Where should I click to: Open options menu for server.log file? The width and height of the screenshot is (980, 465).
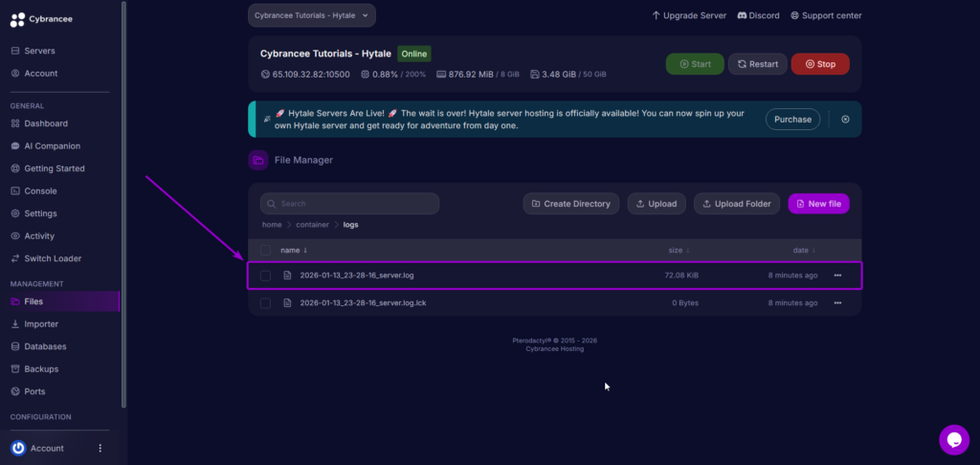point(837,276)
